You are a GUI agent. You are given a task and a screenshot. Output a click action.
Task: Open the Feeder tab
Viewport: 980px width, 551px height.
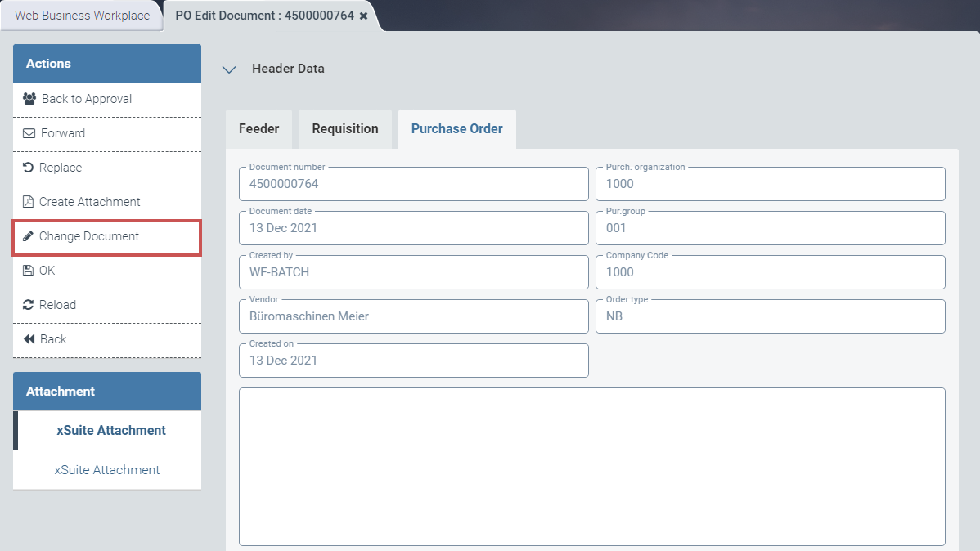pos(258,129)
